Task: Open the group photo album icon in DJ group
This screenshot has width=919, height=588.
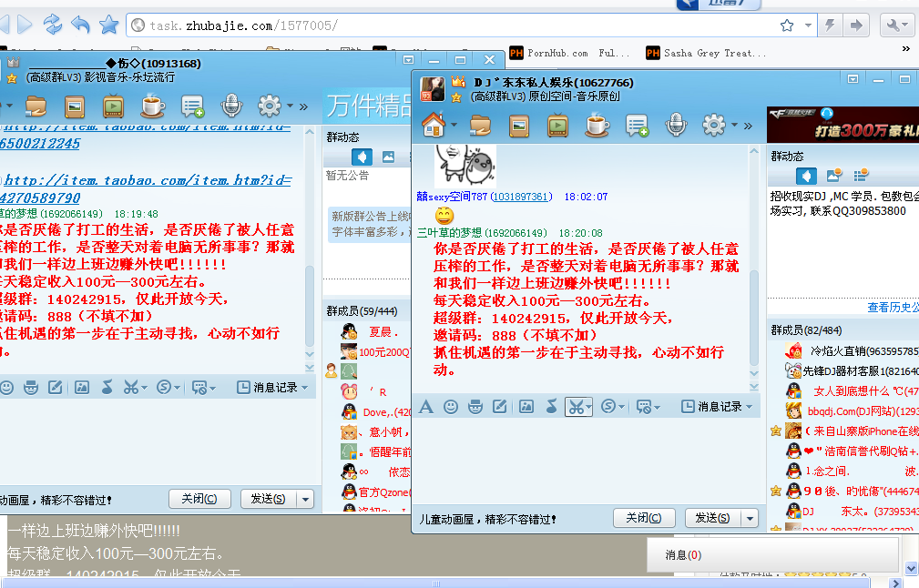Action: coord(519,126)
